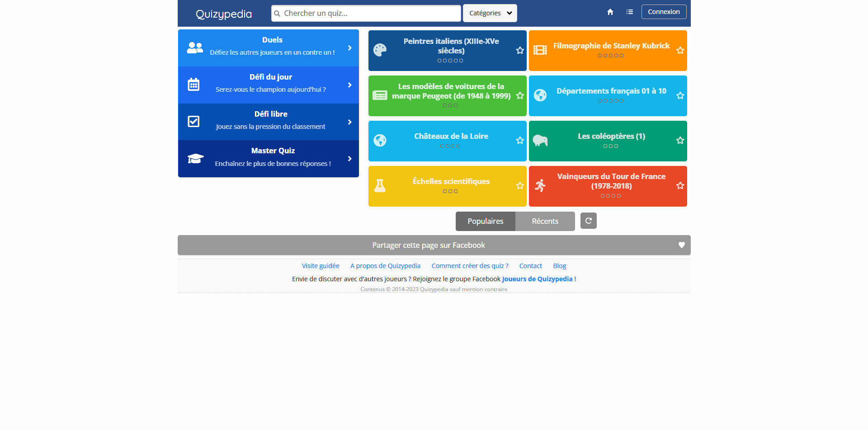Screen dimensions: 868x430
Task: Toggle favorite star on Les coléoptères (1)
Action: (680, 141)
